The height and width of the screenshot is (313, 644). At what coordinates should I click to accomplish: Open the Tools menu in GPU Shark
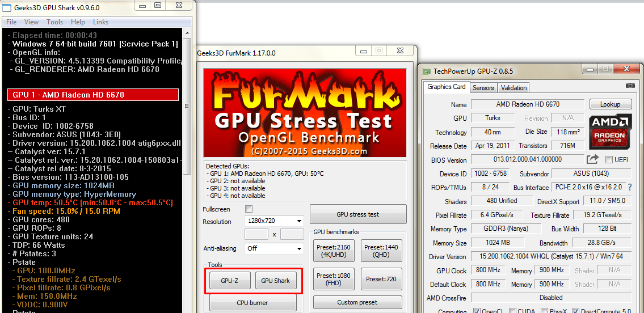pos(55,22)
